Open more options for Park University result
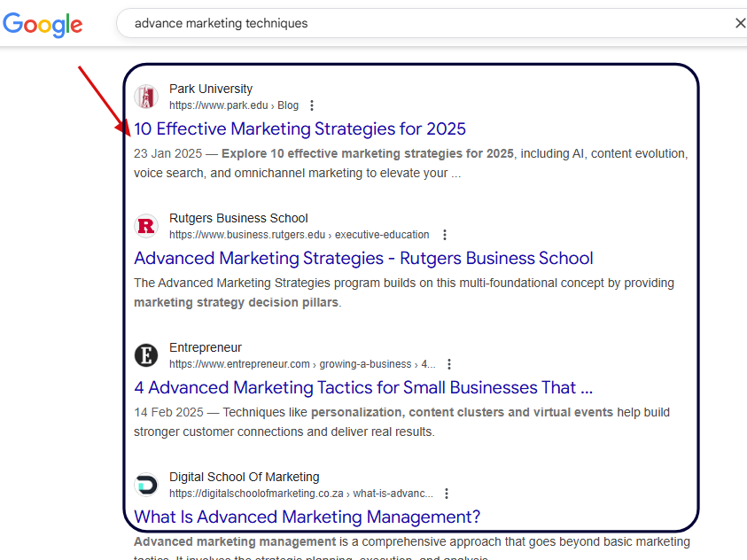 coord(312,105)
